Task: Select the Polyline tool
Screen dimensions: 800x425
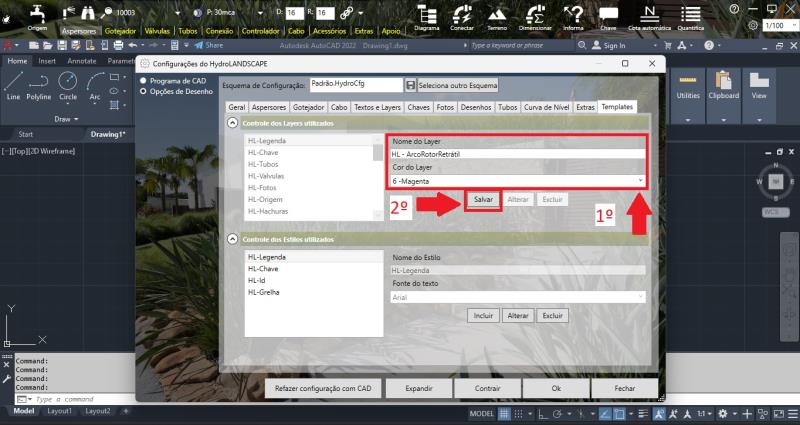Action: [x=39, y=86]
